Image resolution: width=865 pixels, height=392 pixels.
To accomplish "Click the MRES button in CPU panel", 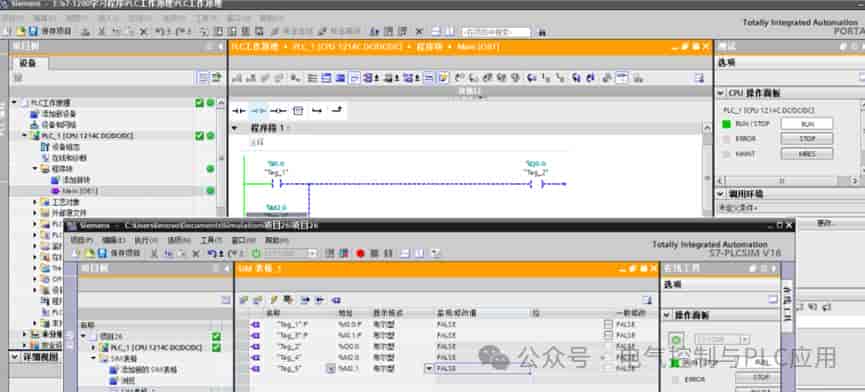I will click(x=807, y=154).
